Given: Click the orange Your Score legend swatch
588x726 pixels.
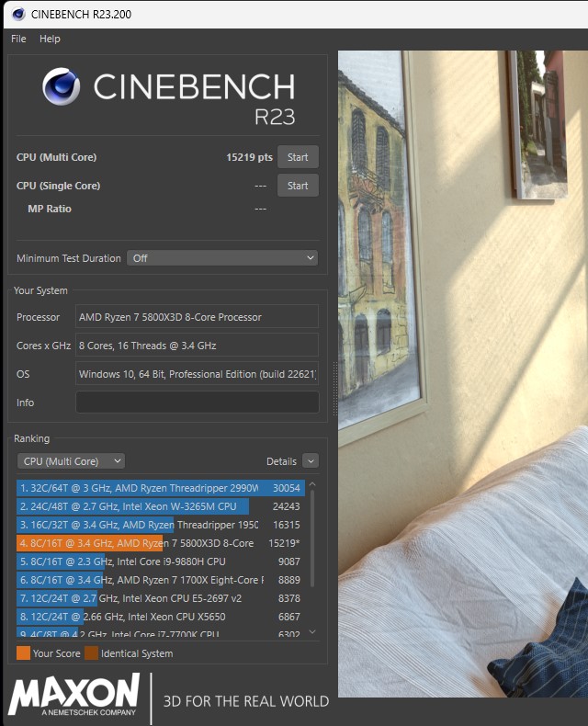Looking at the screenshot, I should coord(23,653).
